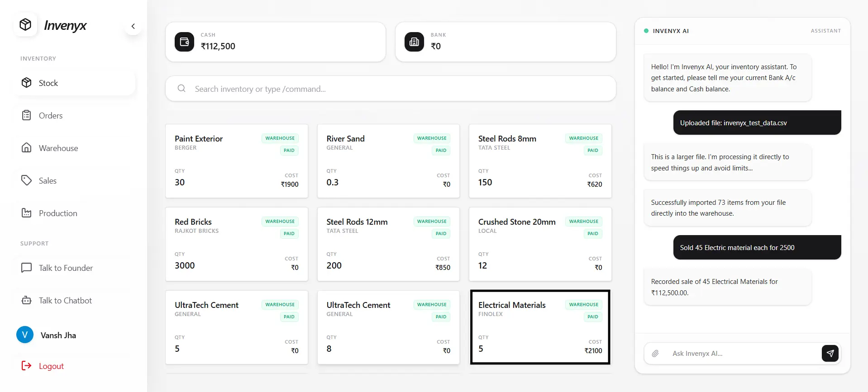Click the ASSISTANT label in chat header
Viewport: 868px width, 392px height.
[x=826, y=31]
